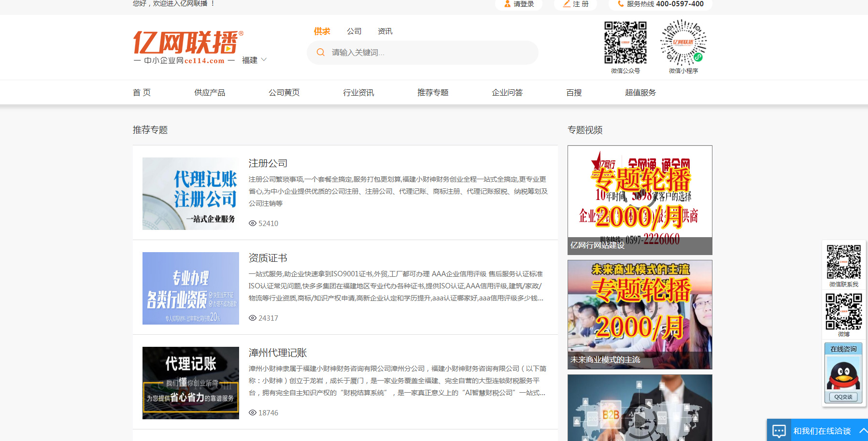Play the 未来商业模式的主流 video thumbnail
This screenshot has height=441, width=868.
tap(640, 314)
